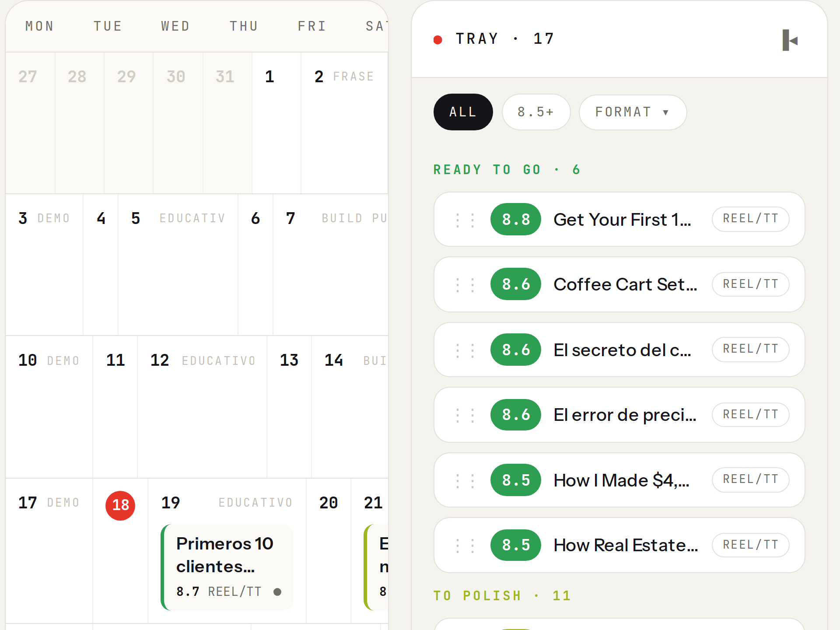
Task: Grab drag handle of Coffee Cart Set card
Action: pyautogui.click(x=465, y=285)
